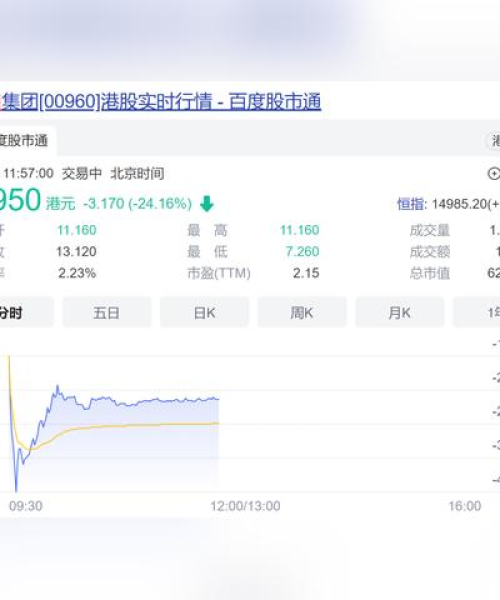500x600 pixels.
Task: Click the 成交量 label
Action: [430, 230]
